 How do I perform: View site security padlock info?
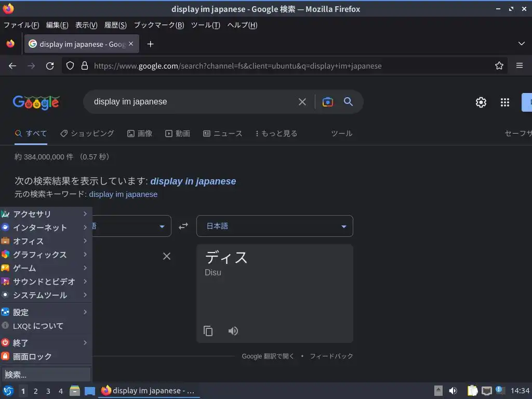click(85, 65)
